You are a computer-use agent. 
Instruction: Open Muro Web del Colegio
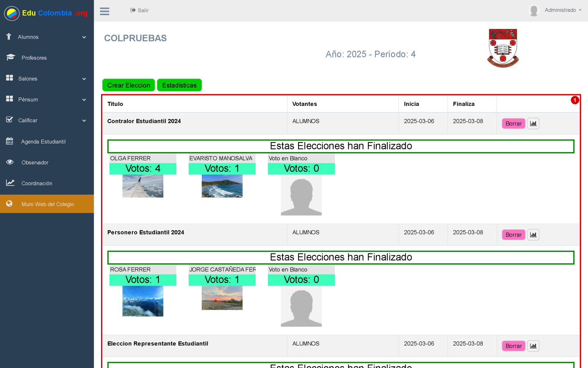47,204
